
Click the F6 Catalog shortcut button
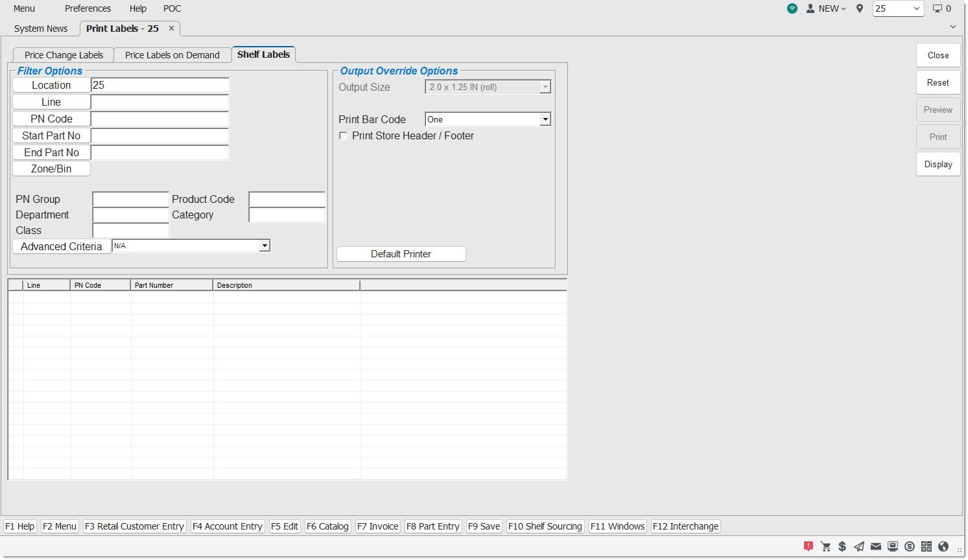[327, 526]
